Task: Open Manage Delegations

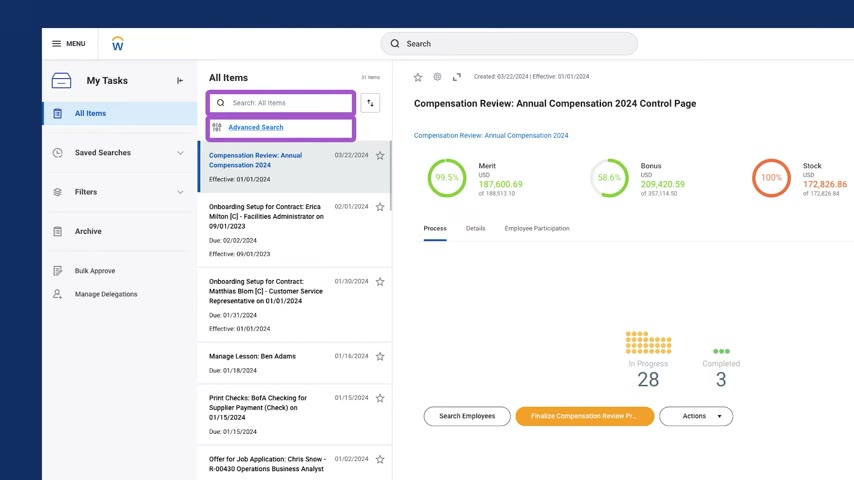Action: pos(106,294)
